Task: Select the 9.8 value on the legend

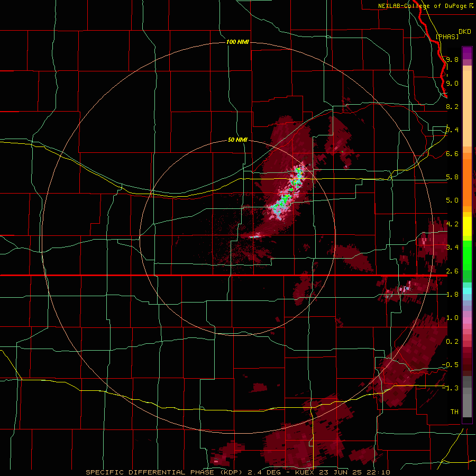Action: pos(452,59)
